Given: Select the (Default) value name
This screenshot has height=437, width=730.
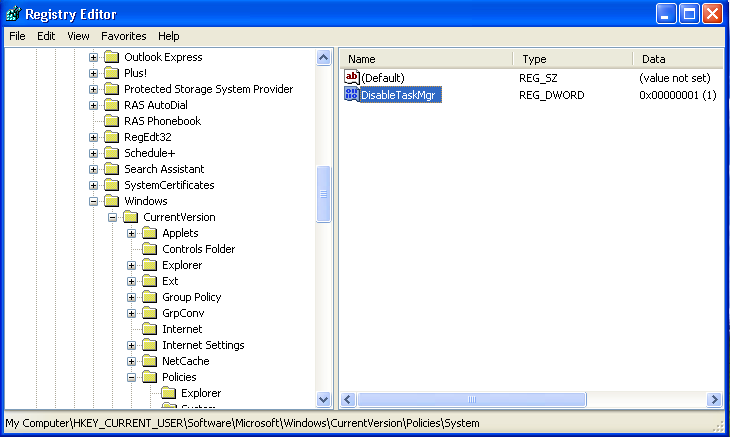Looking at the screenshot, I should (x=383, y=78).
